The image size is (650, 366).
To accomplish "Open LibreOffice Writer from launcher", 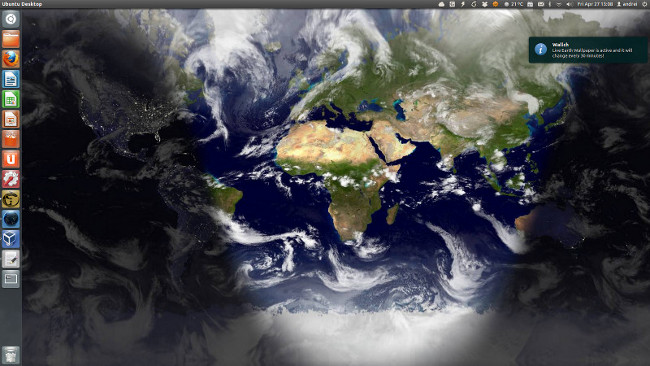I will point(11,79).
